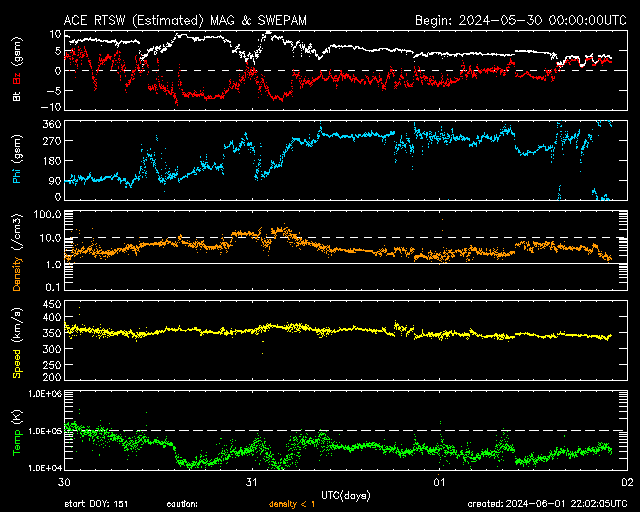Viewport: 640px width, 512px height.
Task: Click the ACE RTSW (Estimated) MAG & SWEPAM title
Action: (185, 20)
